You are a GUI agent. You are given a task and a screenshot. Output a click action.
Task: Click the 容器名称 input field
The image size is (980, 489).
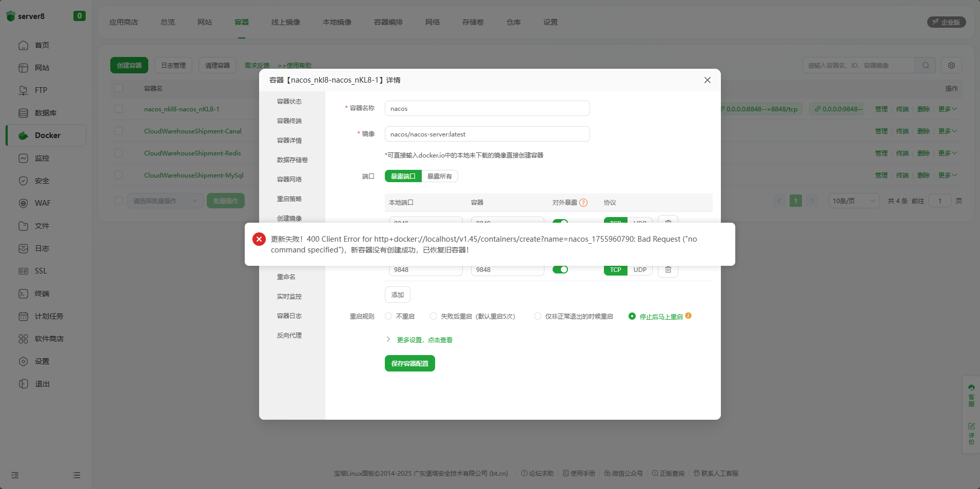(x=487, y=108)
